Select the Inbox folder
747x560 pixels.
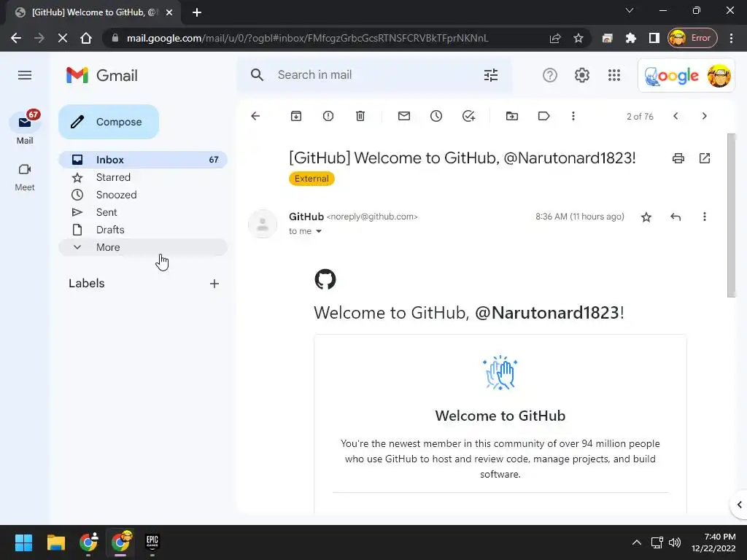click(143, 160)
